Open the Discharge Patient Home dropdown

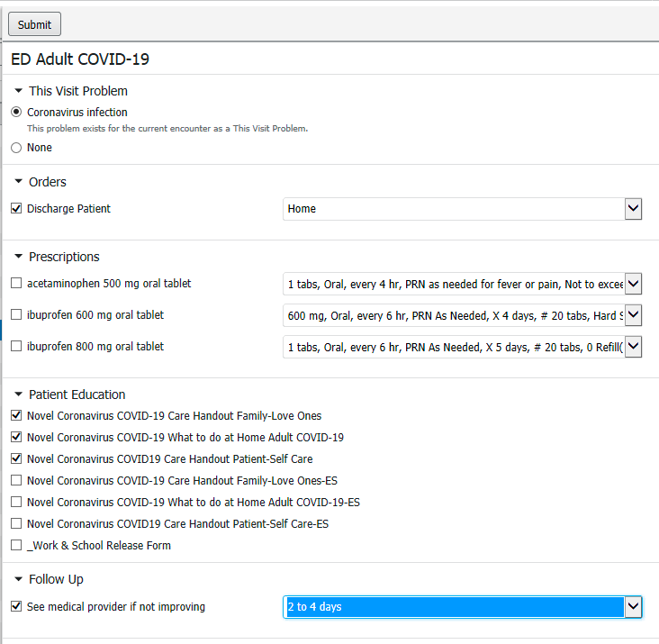pyautogui.click(x=633, y=209)
